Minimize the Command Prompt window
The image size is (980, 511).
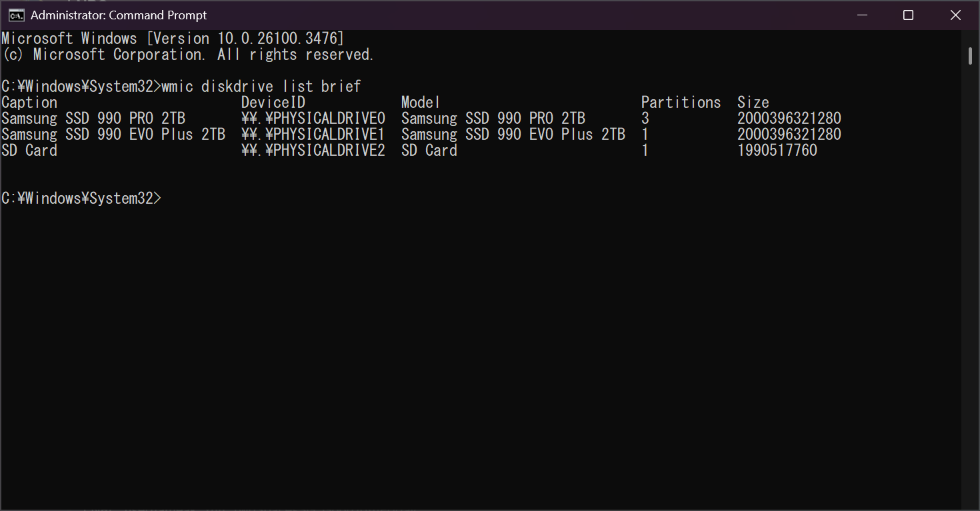point(861,15)
